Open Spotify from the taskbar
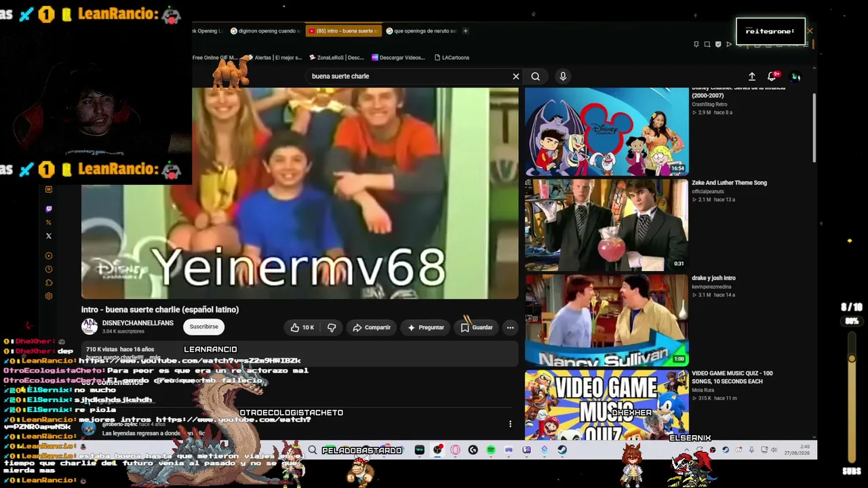The height and width of the screenshot is (488, 868). click(x=491, y=450)
